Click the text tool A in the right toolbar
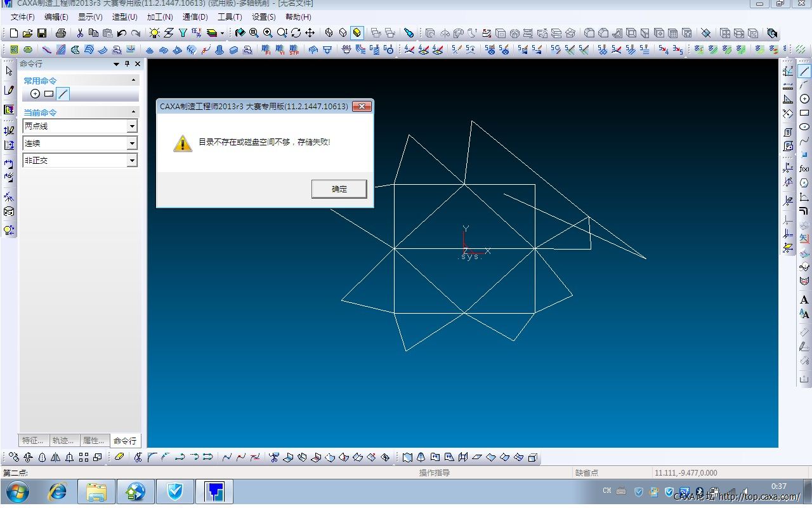The height and width of the screenshot is (508, 812). click(x=804, y=300)
